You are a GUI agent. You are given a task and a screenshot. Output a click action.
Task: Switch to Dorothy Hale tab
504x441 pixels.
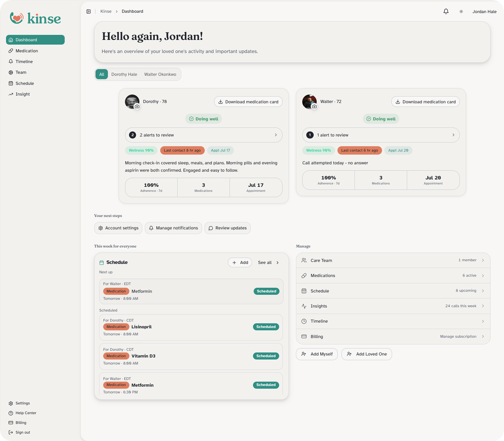coord(124,74)
